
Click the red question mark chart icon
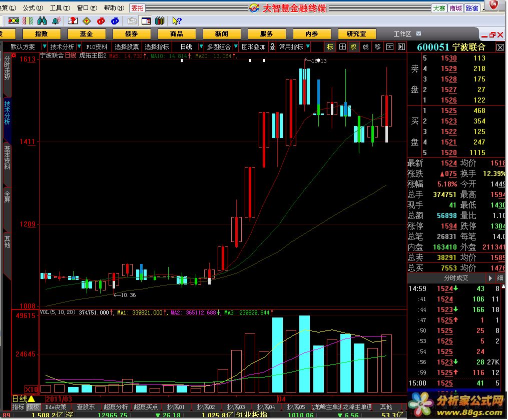pyautogui.click(x=73, y=21)
